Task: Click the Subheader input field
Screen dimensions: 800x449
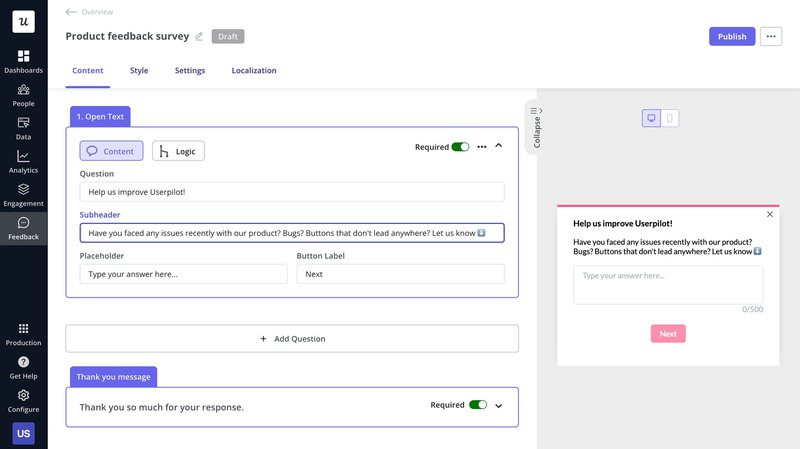Action: 292,233
